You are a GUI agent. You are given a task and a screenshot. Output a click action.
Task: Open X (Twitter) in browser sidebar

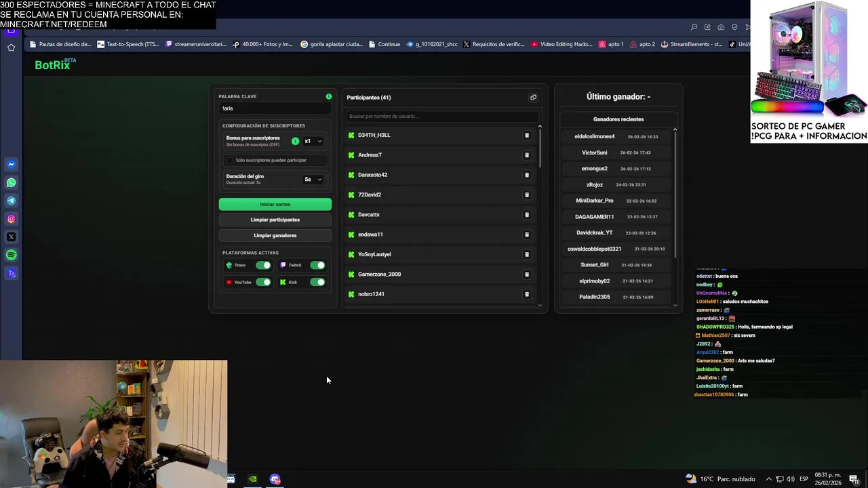[11, 237]
